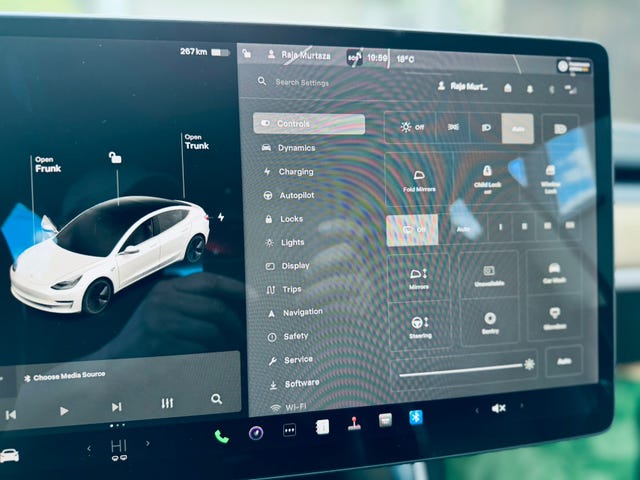Tap Open Trunk on the car view
Screen dimensions: 640x480
tap(196, 142)
